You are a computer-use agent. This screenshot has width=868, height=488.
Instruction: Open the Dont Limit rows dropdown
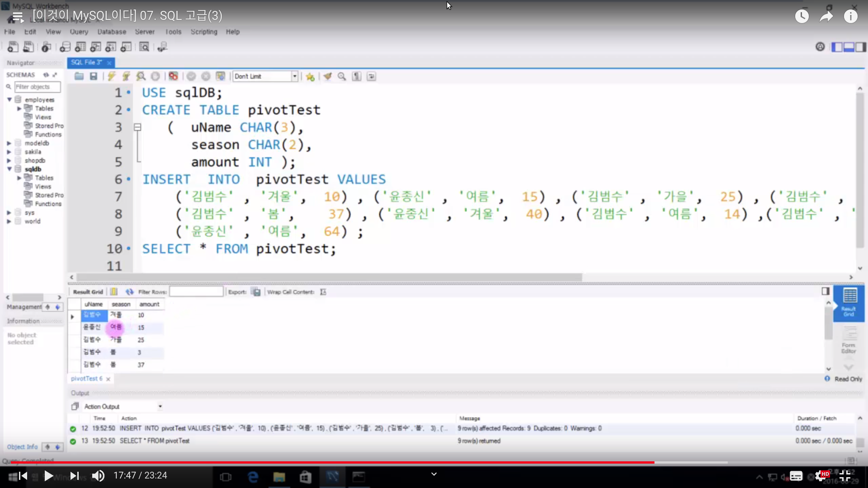coord(295,76)
